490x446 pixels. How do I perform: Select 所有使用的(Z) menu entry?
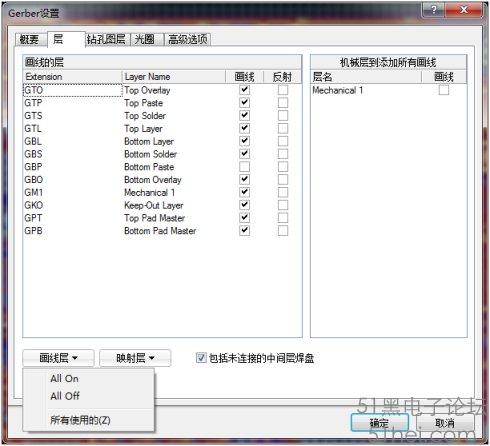click(80, 420)
